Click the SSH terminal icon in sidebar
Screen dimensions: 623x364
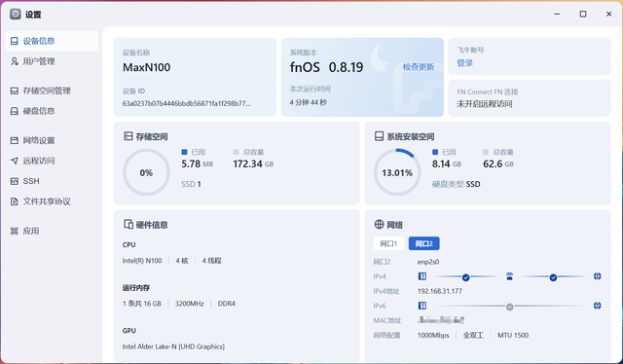point(15,181)
